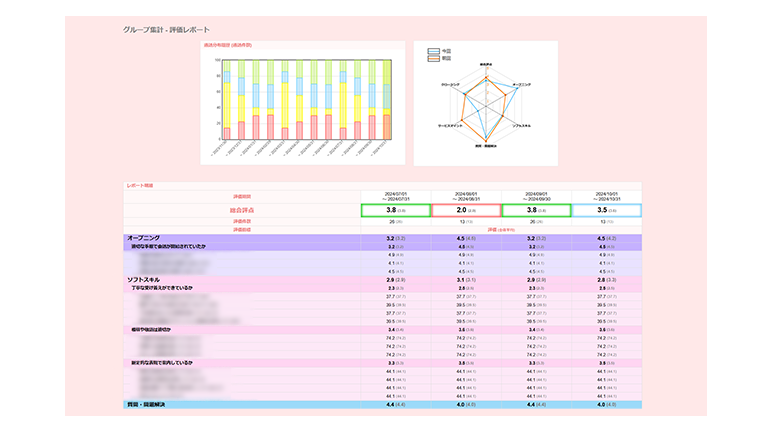Select the ソフトスキル category row header
This screenshot has width=768, height=431.
(x=147, y=280)
